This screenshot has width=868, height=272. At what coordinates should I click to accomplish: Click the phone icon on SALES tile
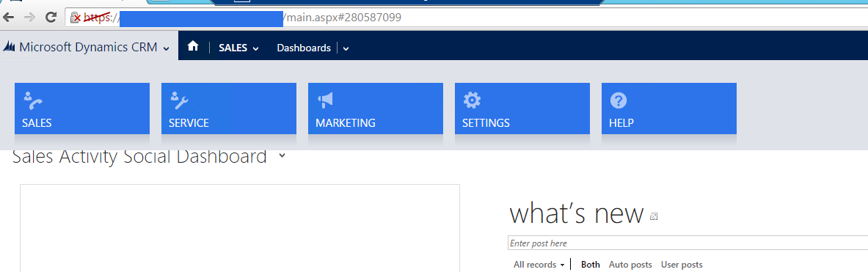[x=33, y=100]
